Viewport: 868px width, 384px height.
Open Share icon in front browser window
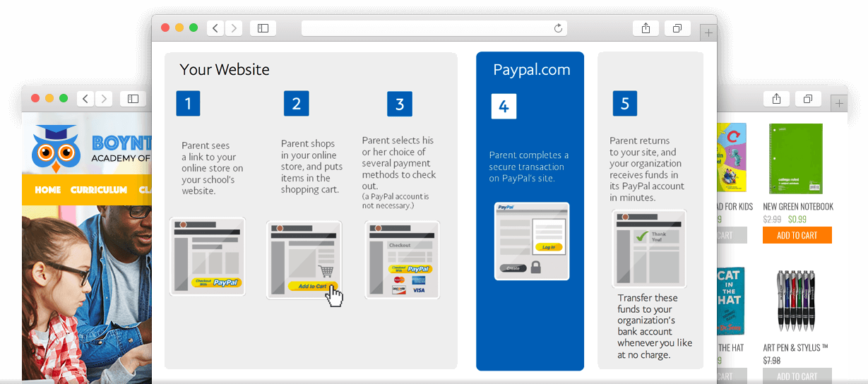coord(646,28)
